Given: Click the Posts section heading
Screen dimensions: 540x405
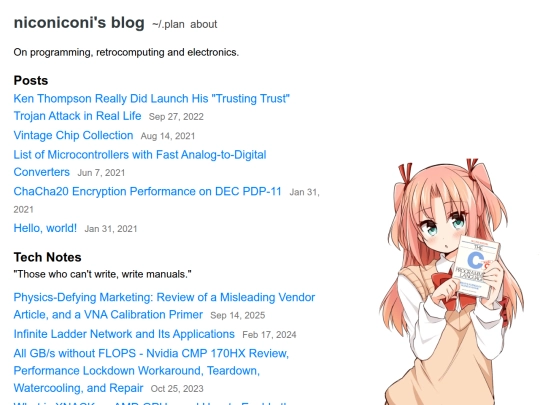Looking at the screenshot, I should pyautogui.click(x=31, y=81).
